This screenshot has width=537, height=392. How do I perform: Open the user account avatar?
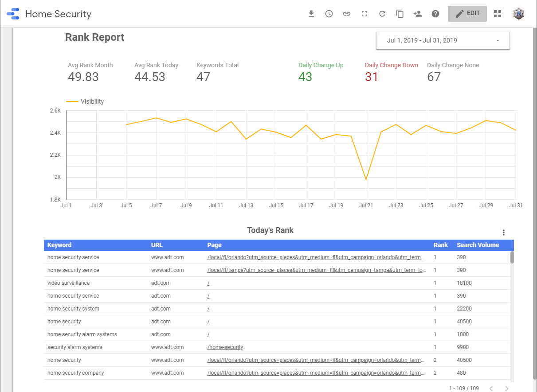[x=519, y=14]
